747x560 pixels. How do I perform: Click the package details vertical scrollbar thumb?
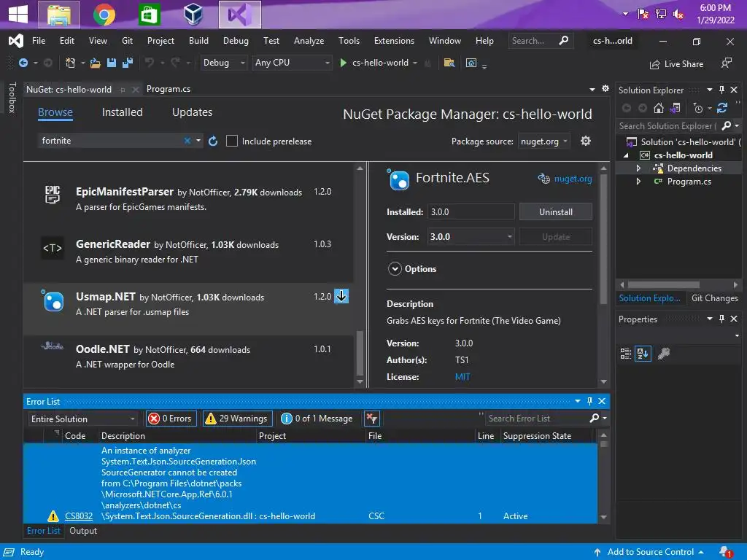(x=603, y=239)
